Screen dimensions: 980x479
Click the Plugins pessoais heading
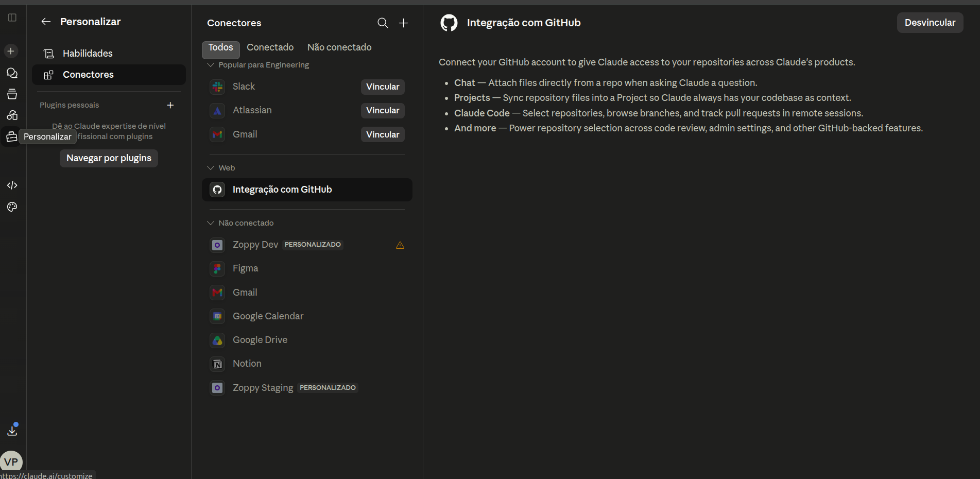pos(70,105)
